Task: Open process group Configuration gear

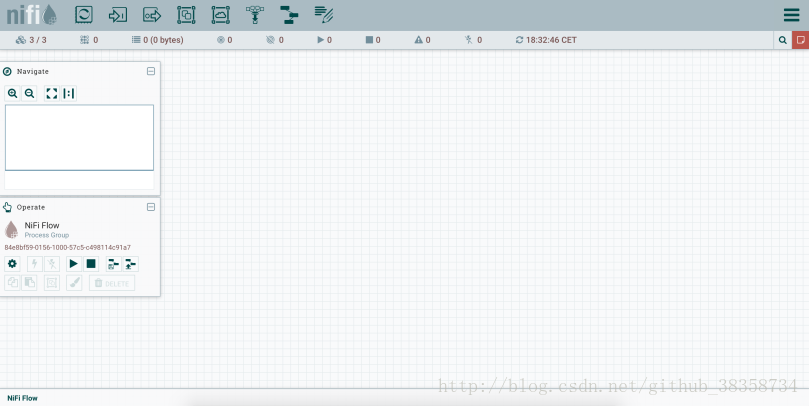Action: (12, 264)
